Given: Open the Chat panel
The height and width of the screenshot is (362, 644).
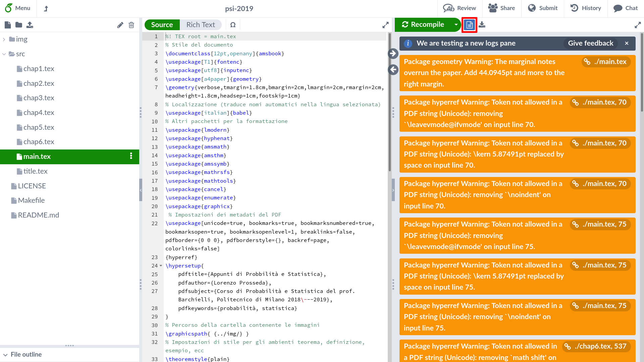Looking at the screenshot, I should pyautogui.click(x=626, y=8).
